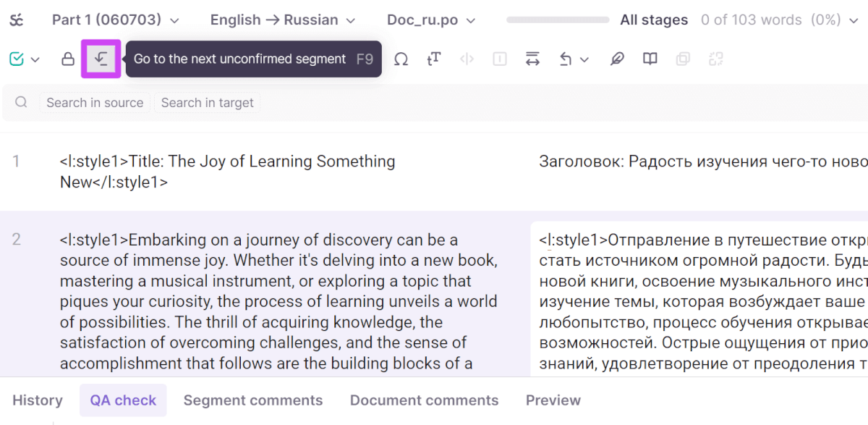Click the translation progress bar
868x425 pixels.
click(x=558, y=20)
